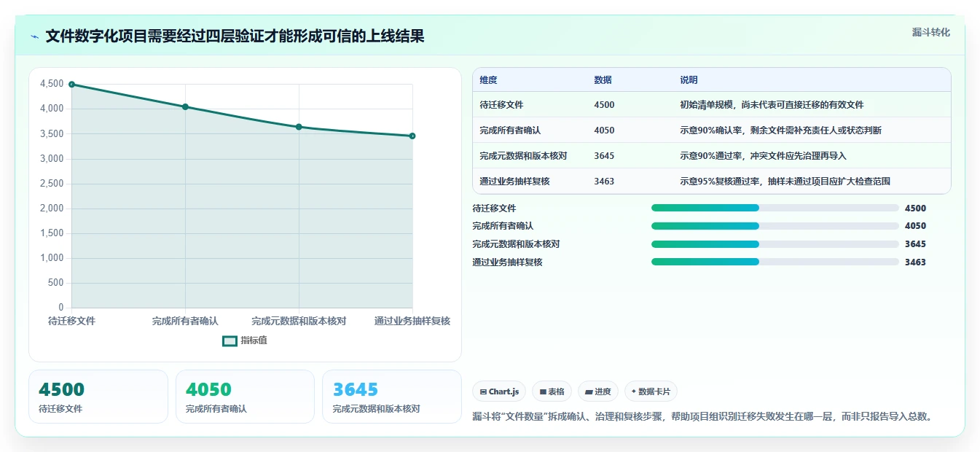The width and height of the screenshot is (980, 452).
Task: Click progress label 待迁移文件
Action: (494, 209)
